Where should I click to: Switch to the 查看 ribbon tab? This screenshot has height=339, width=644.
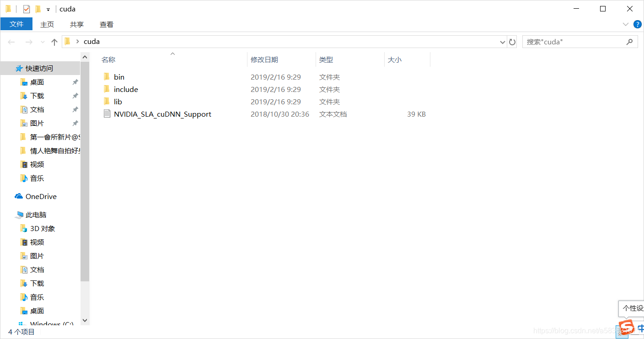tap(107, 24)
